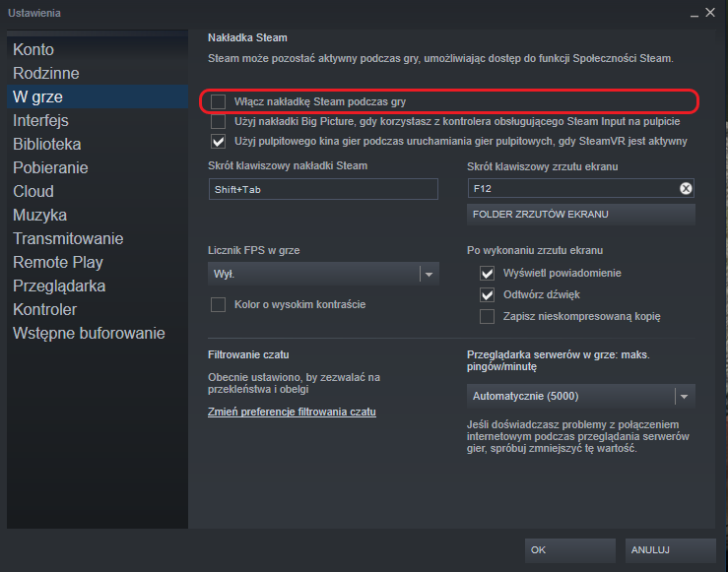Uncheck 'Użyj pulpitowego kina gier' checkbox
Screen dimensions: 728x572
[x=219, y=141]
